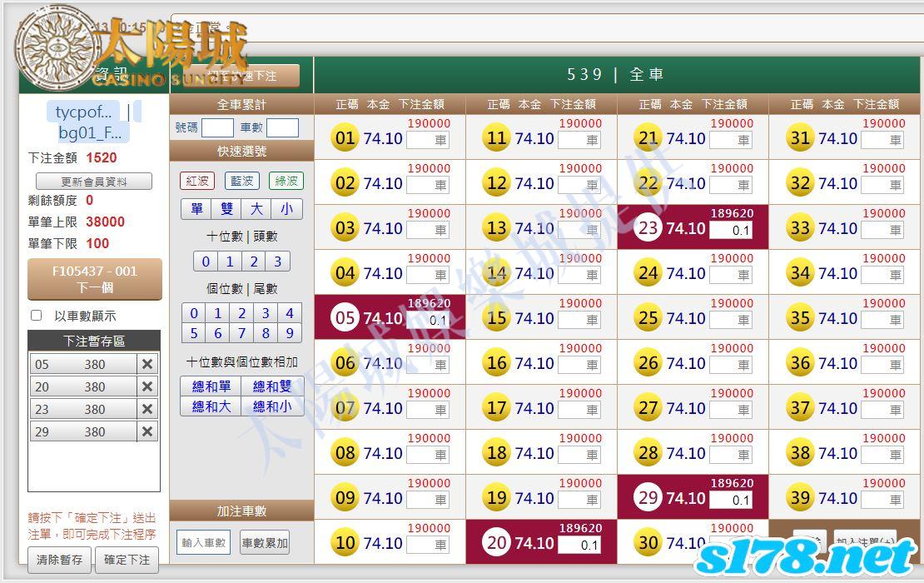Select number ball 08

(x=345, y=453)
